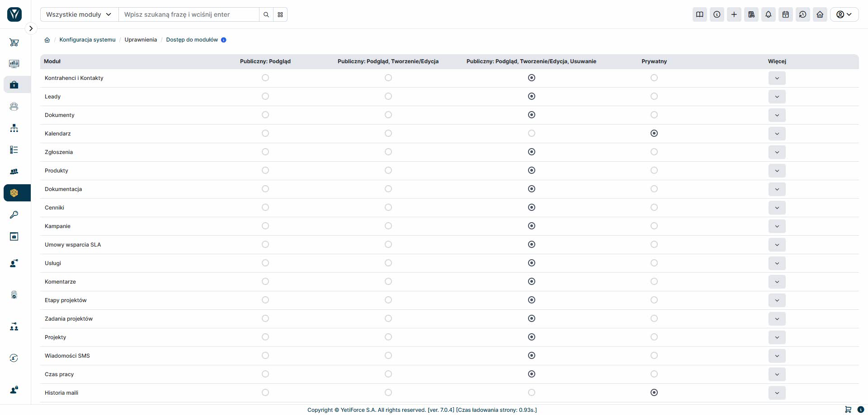
Task: Click the Etapy projektów module name
Action: 66,300
